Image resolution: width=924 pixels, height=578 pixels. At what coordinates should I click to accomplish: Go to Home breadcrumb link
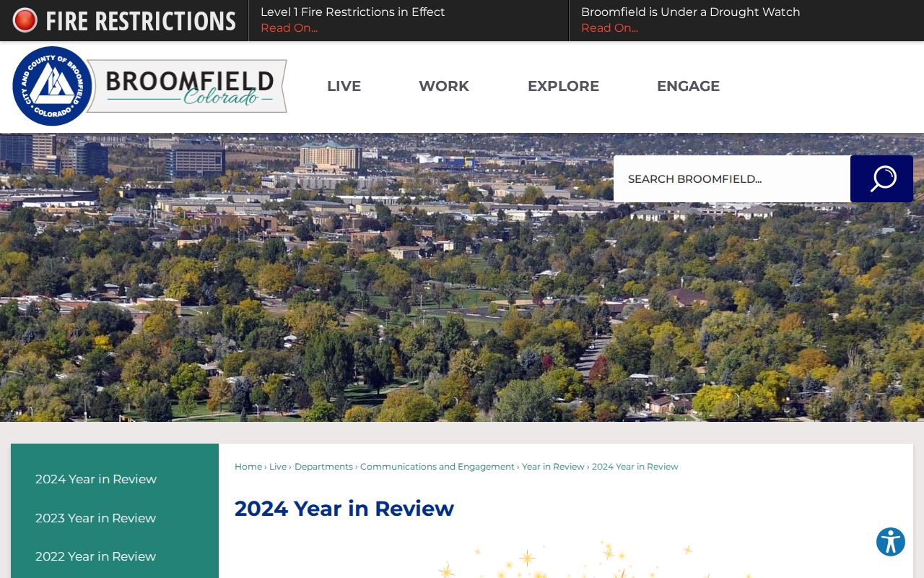pos(248,467)
